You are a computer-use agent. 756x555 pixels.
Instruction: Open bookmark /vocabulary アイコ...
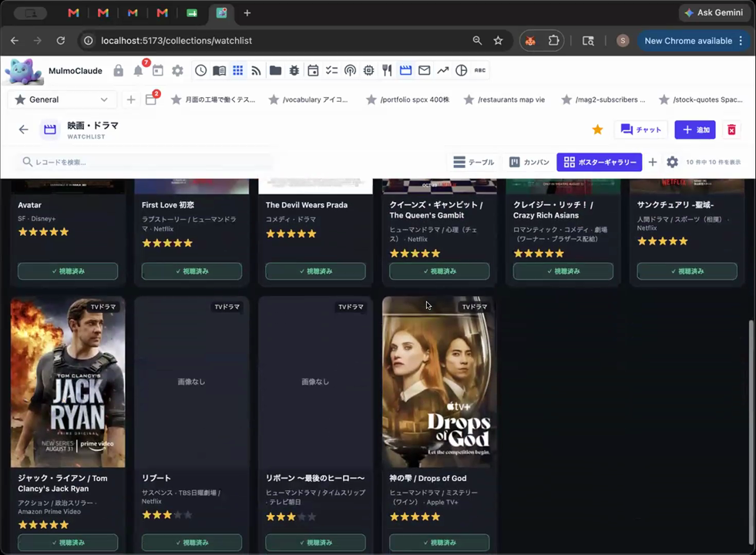click(x=308, y=99)
